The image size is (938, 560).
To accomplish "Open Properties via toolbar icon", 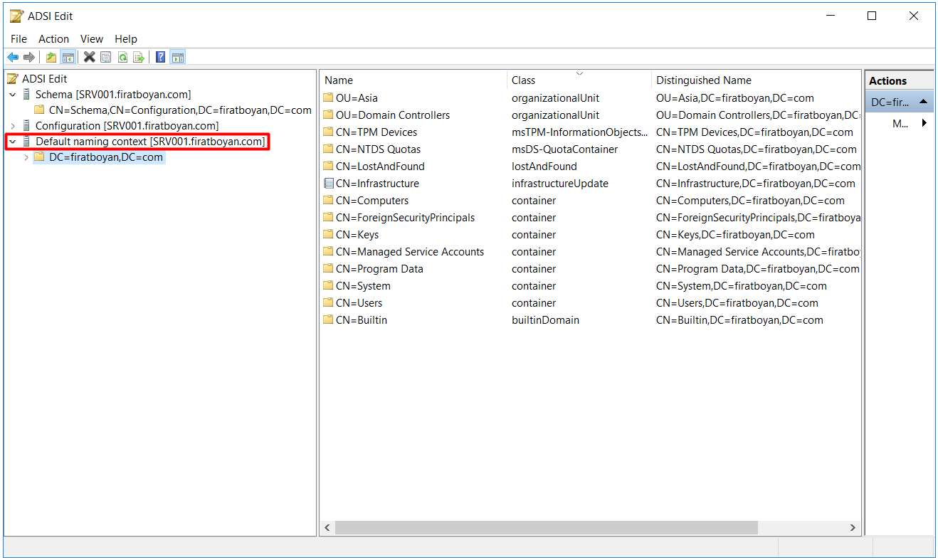I will point(106,58).
